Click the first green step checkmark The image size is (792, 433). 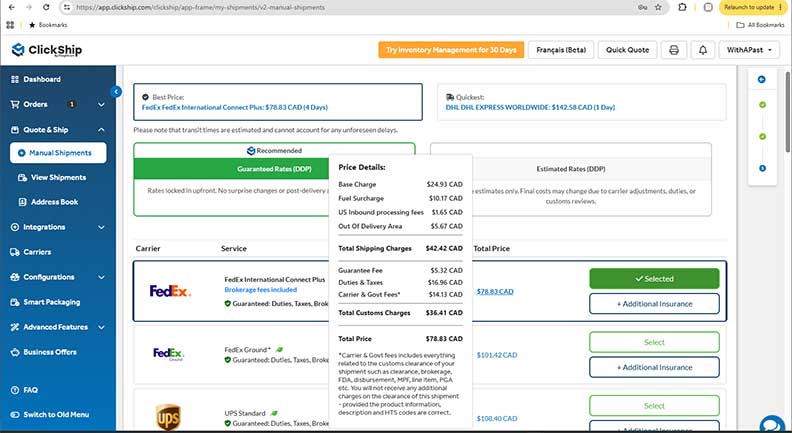[762, 105]
